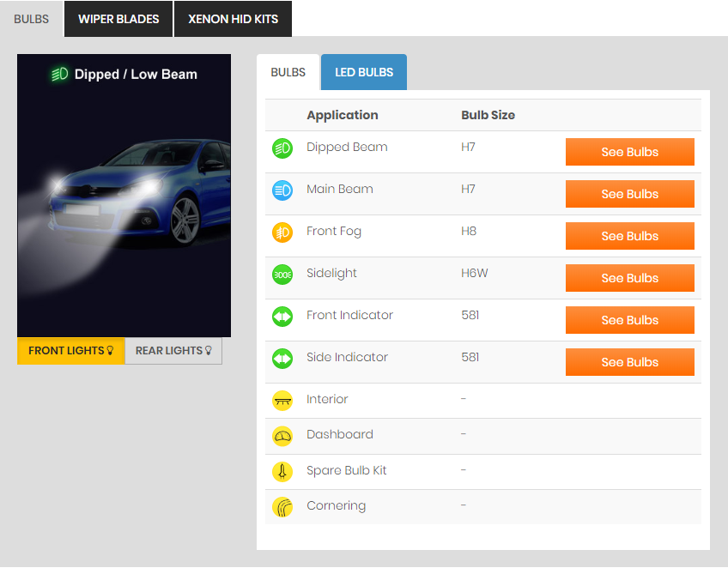The height and width of the screenshot is (568, 728).
Task: Click the Front Indicator arrows icon
Action: click(x=282, y=317)
